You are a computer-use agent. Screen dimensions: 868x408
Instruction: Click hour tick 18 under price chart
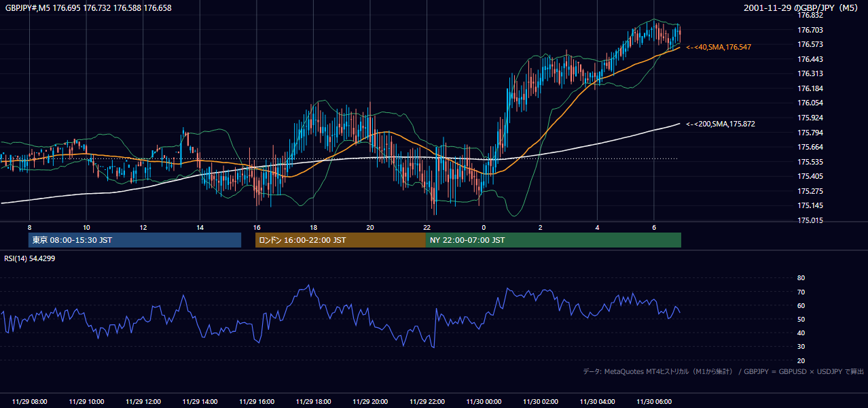point(313,227)
